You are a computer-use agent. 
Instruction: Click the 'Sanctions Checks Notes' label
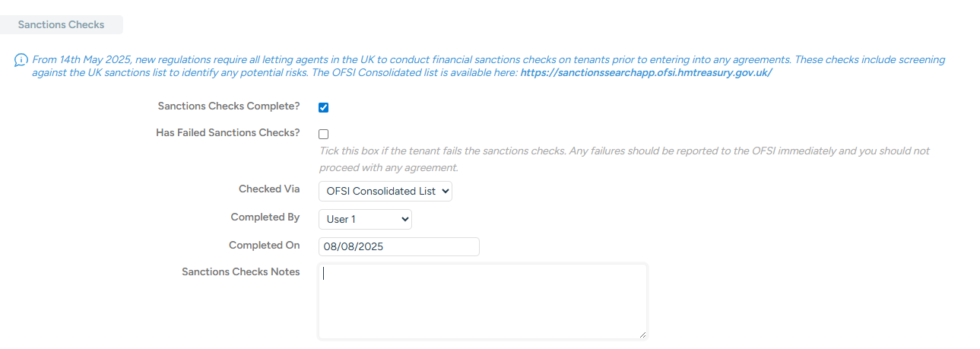240,272
